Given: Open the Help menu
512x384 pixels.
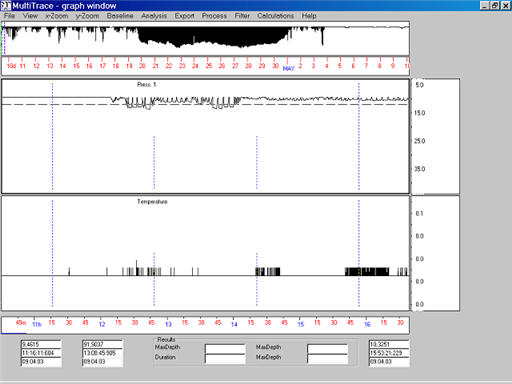Looking at the screenshot, I should pos(309,16).
